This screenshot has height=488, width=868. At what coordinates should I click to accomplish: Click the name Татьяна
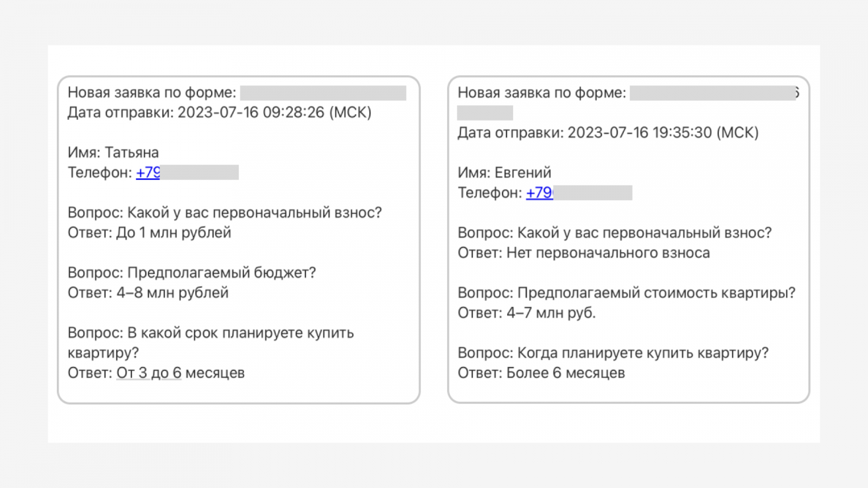(x=131, y=152)
